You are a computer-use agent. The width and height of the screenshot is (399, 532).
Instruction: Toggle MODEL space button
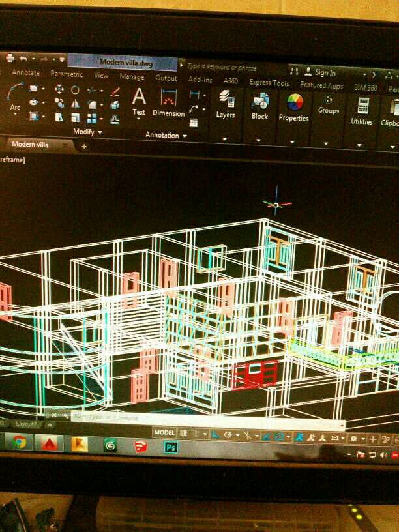pos(164,433)
